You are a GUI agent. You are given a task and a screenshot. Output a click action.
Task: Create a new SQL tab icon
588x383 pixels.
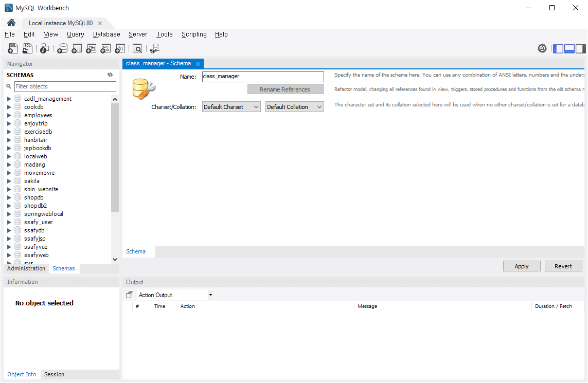pyautogui.click(x=13, y=48)
